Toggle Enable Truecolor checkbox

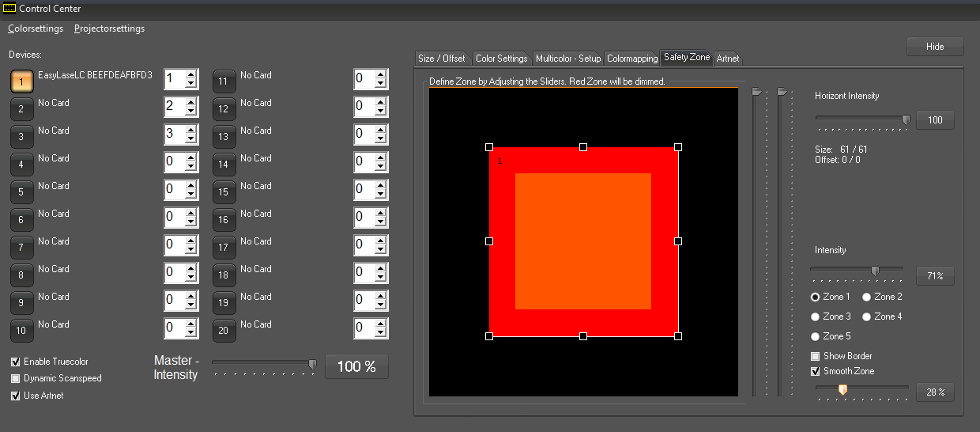[x=16, y=362]
